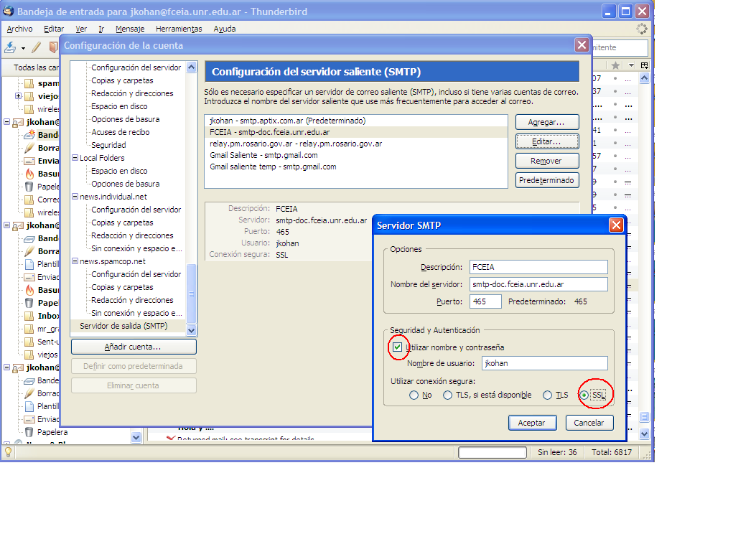
Task: Select jkohan - smtp.aptix.com.ar server entry
Action: point(356,121)
